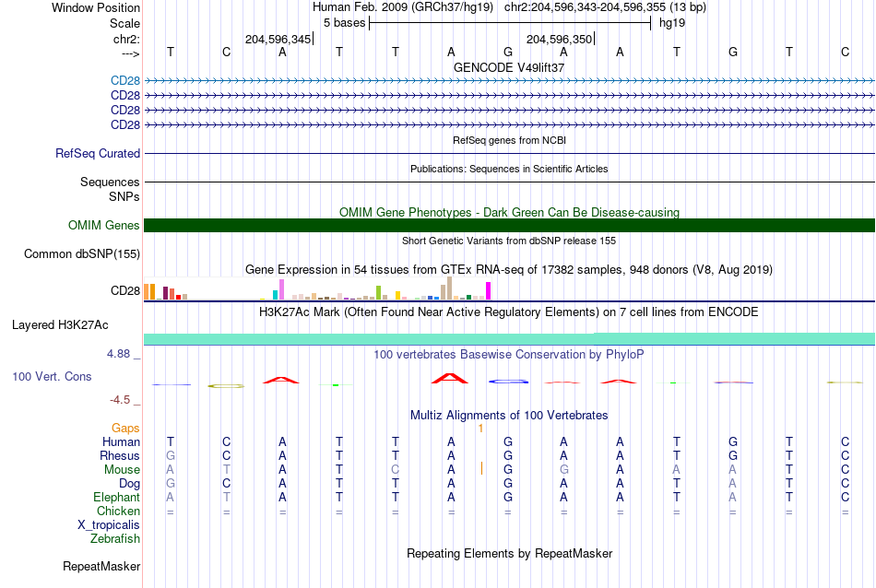Select the X_tropicalis alignment row label

109,525
